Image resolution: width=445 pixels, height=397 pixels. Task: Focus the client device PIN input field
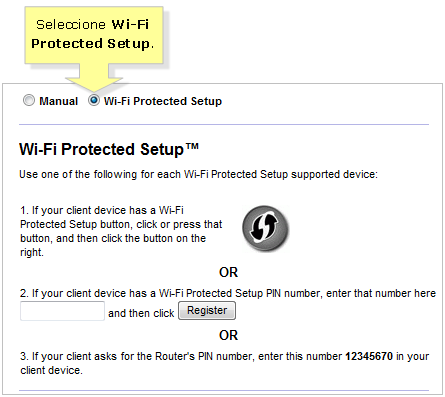pos(62,311)
